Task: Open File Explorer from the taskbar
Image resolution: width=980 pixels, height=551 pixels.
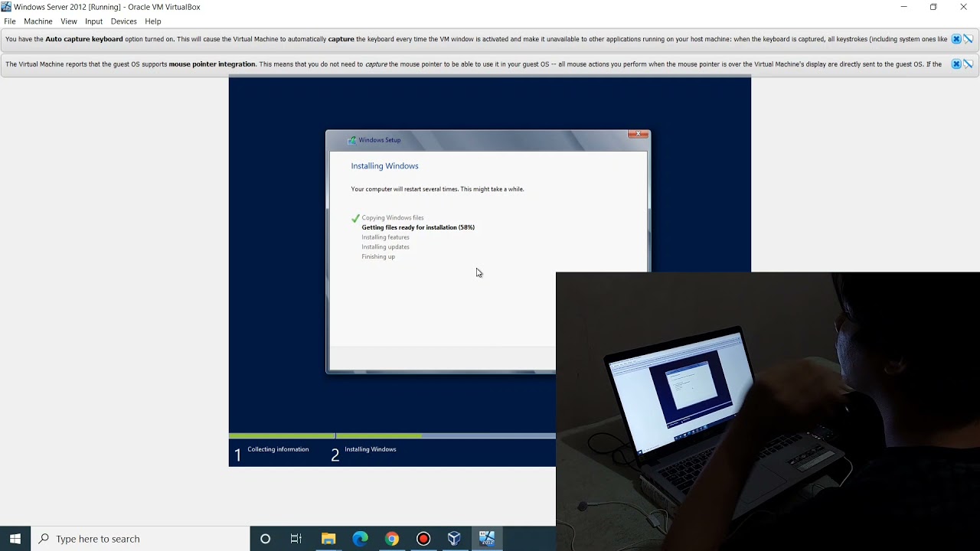Action: (x=328, y=539)
